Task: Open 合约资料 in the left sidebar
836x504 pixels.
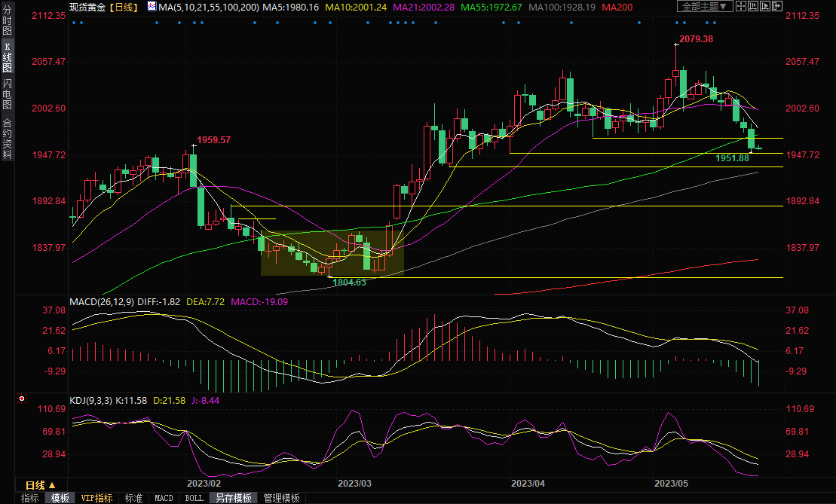Action: pos(7,139)
